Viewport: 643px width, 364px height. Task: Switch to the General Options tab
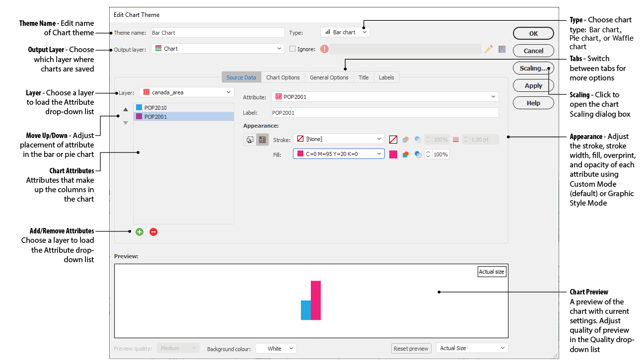(329, 77)
